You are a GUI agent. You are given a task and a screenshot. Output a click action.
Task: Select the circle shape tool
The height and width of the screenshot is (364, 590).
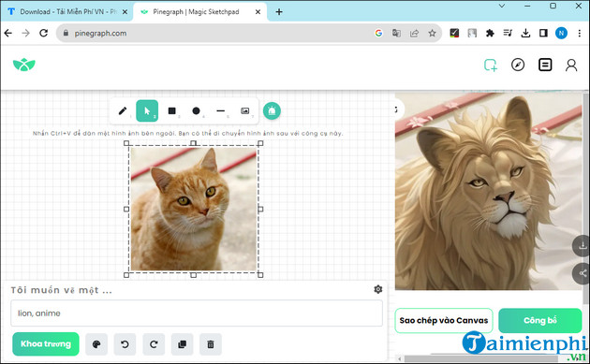coord(196,111)
